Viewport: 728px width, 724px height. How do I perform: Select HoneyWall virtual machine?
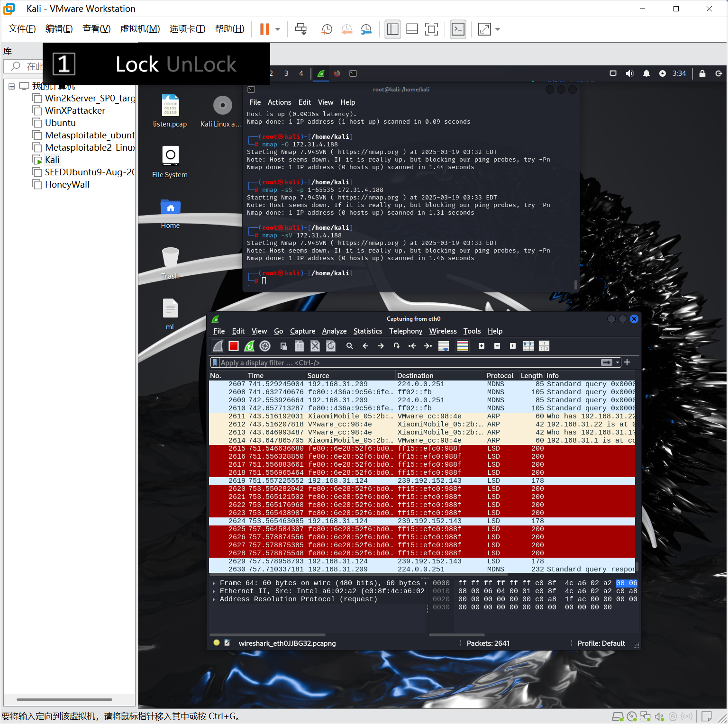[67, 184]
